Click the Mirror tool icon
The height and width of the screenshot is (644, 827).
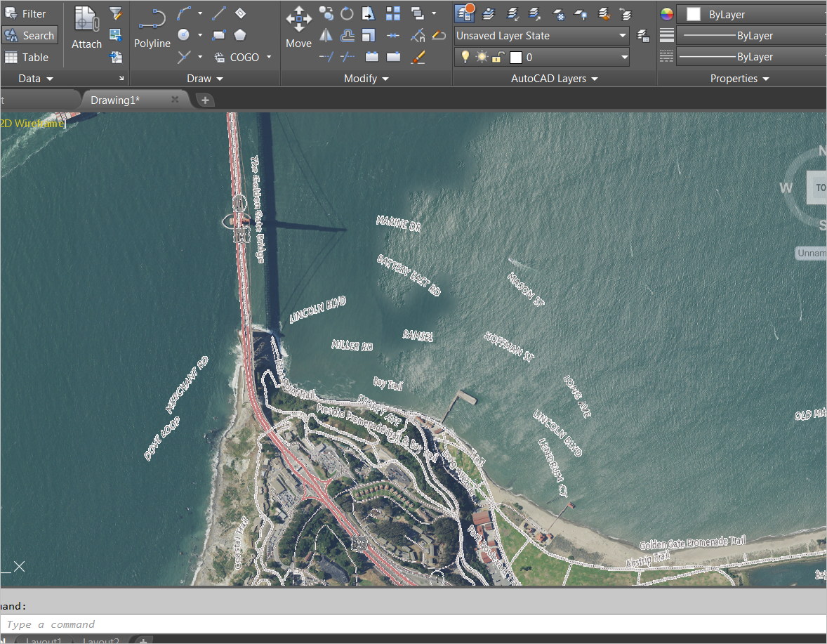[326, 35]
